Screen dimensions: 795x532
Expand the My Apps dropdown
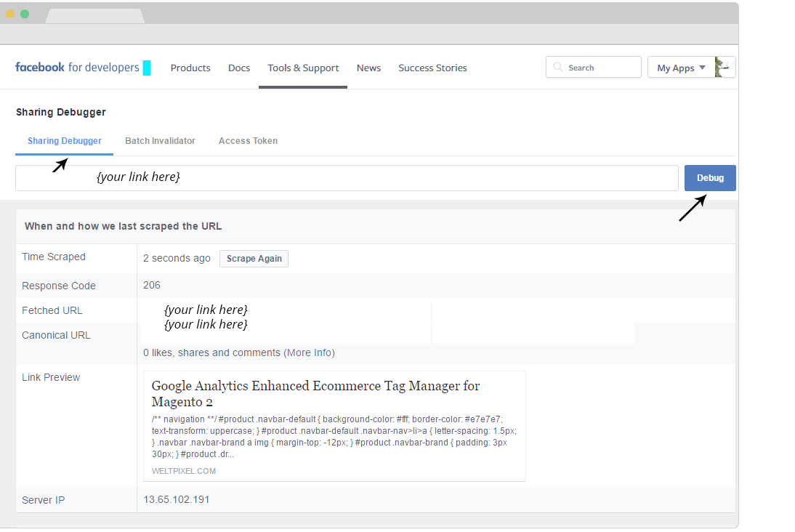tap(681, 68)
